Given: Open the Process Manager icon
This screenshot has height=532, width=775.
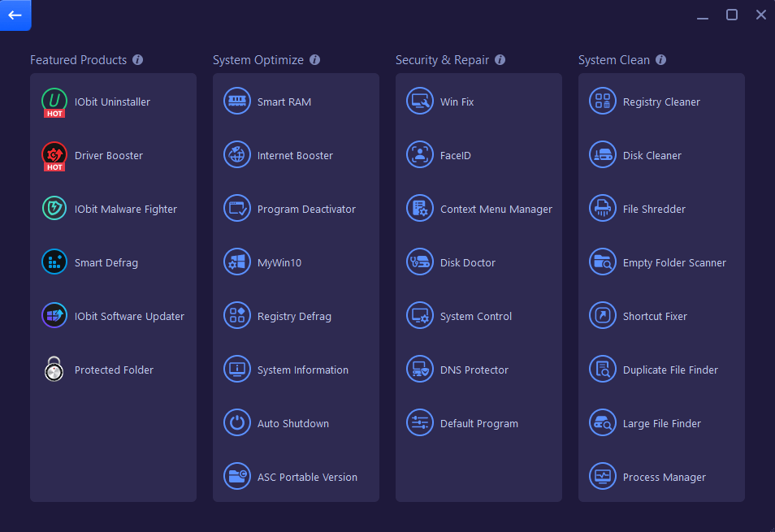Looking at the screenshot, I should [x=603, y=476].
